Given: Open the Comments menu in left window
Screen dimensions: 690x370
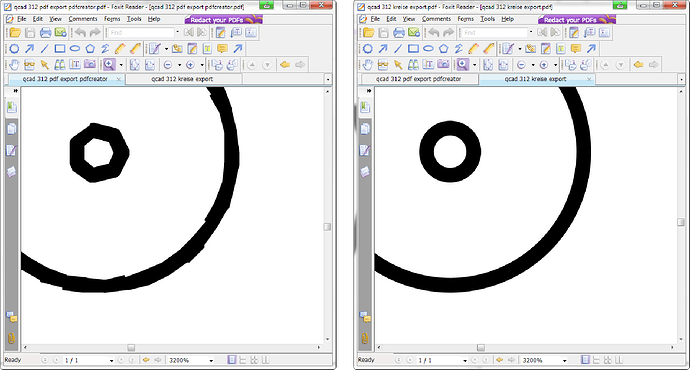Looking at the screenshot, I should pos(83,19).
